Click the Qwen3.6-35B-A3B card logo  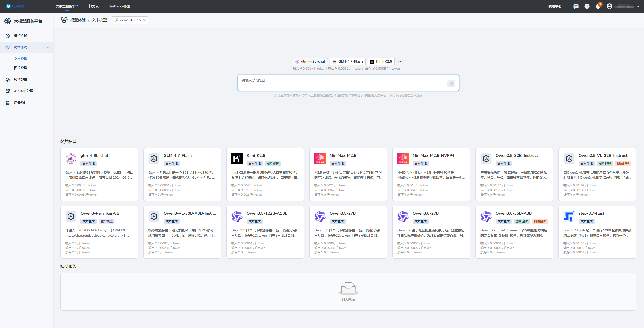[486, 216]
